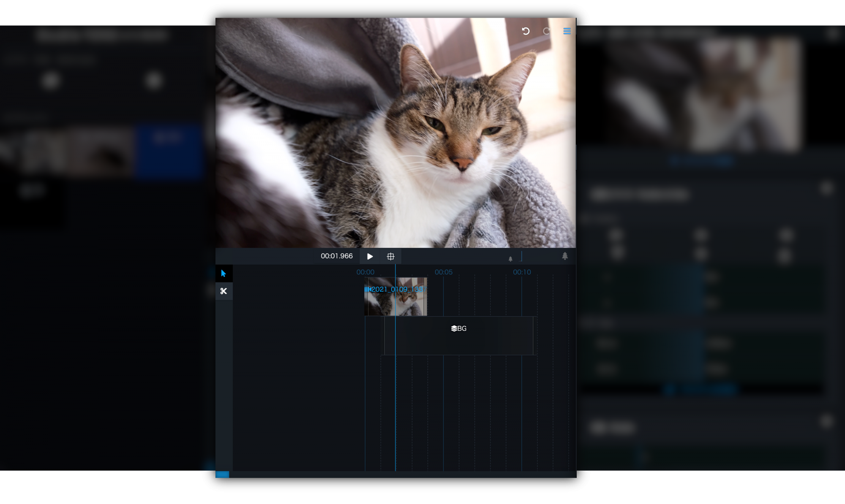Jump to the 00:10 ruler mark

point(522,272)
